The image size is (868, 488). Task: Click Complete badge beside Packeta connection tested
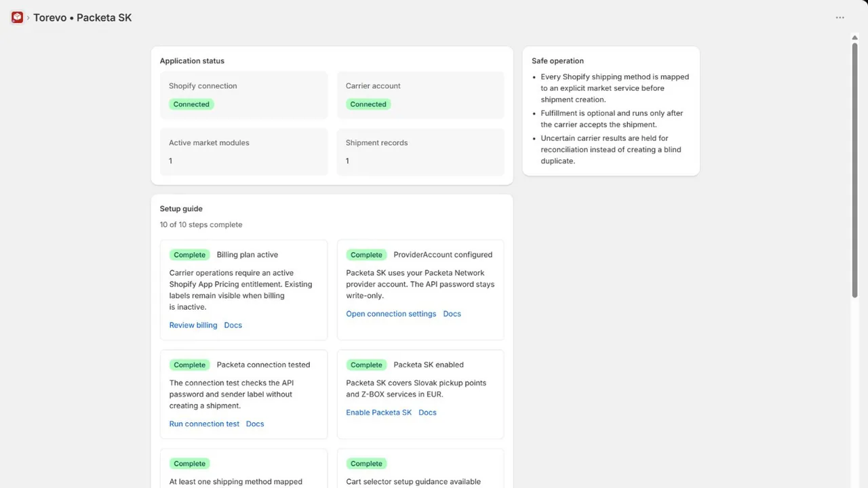point(189,365)
